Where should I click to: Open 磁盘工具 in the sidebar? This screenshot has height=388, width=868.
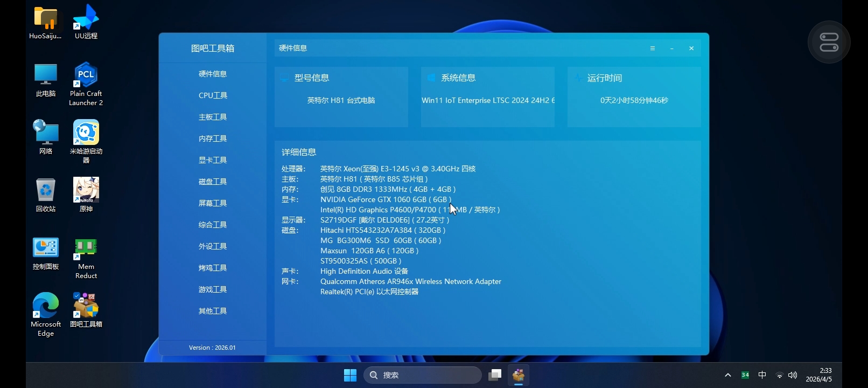[x=213, y=182]
